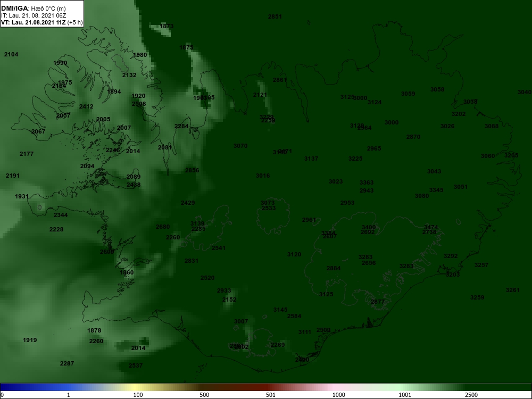
Task: Click the map value 2520
Action: [207, 278]
